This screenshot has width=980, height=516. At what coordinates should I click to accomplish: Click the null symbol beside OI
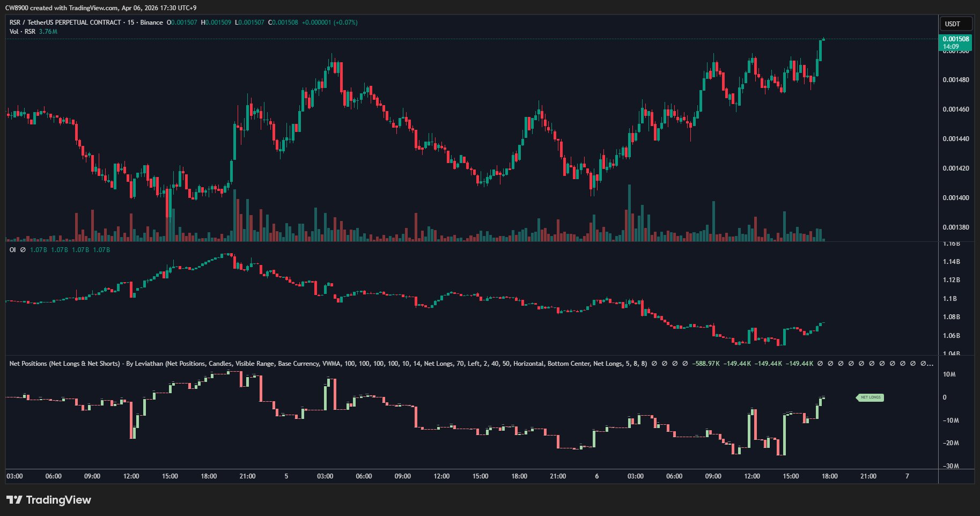pos(23,250)
